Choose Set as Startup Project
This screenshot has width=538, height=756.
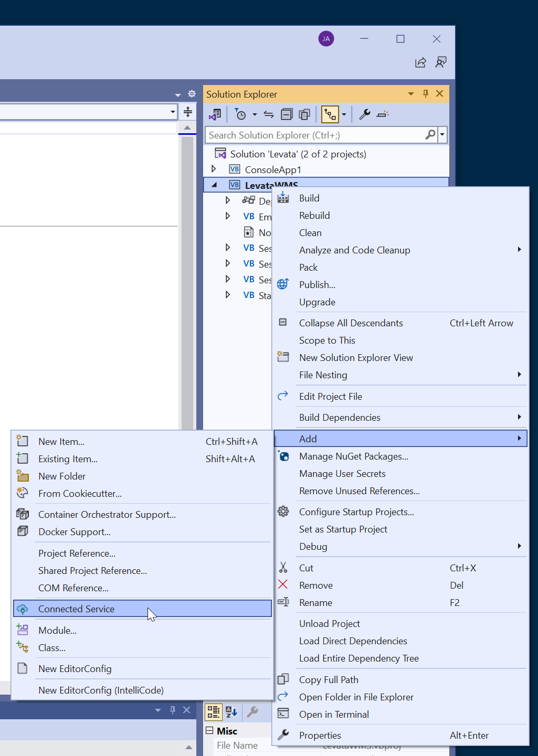click(x=400, y=529)
